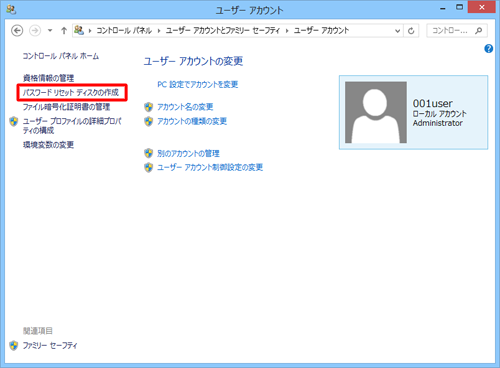Viewport: 500px width, 368px height.
Task: Open コントロール パネル ホーム
Action: 61,56
